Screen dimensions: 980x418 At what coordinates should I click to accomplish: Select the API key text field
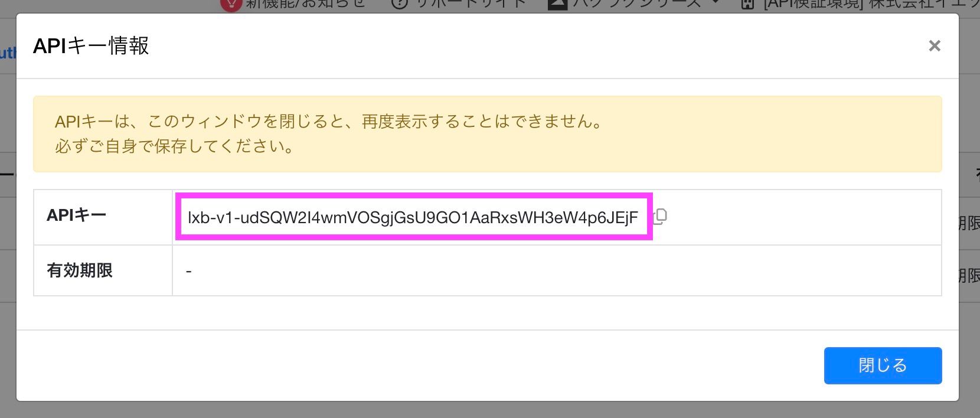click(413, 217)
